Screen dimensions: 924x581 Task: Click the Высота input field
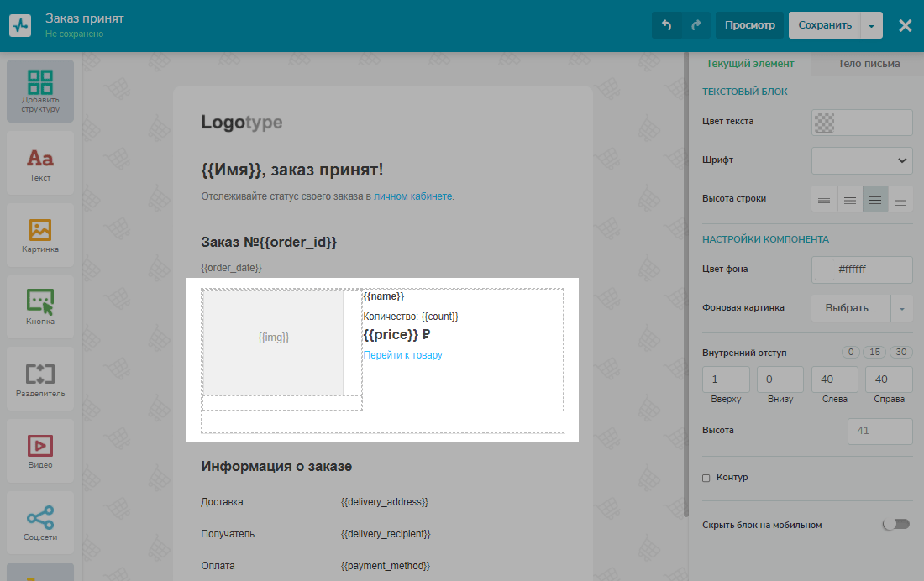click(879, 431)
